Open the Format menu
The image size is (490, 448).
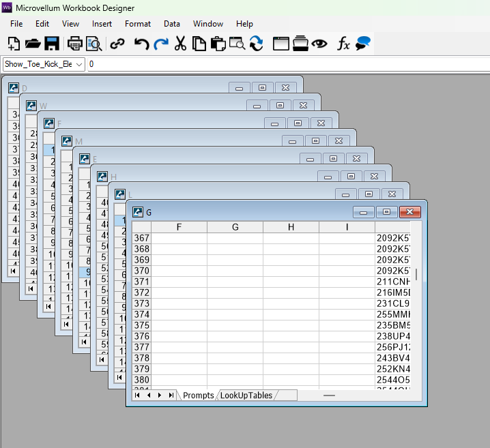click(138, 24)
